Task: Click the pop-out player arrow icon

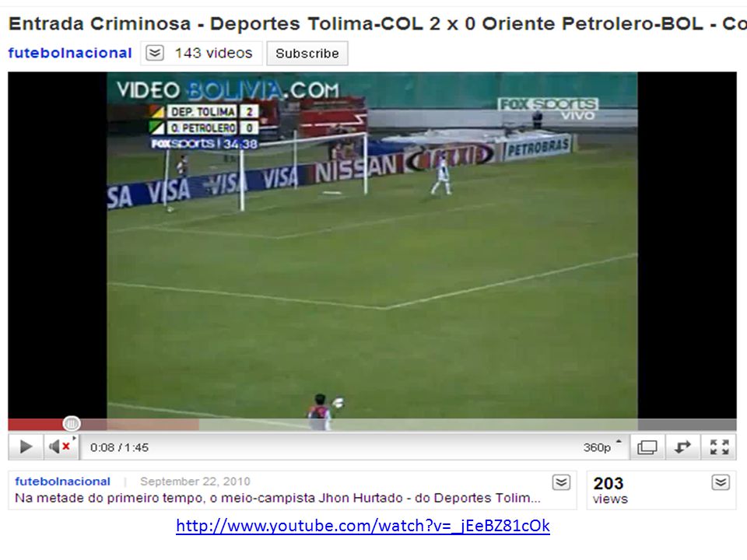Action: point(682,447)
